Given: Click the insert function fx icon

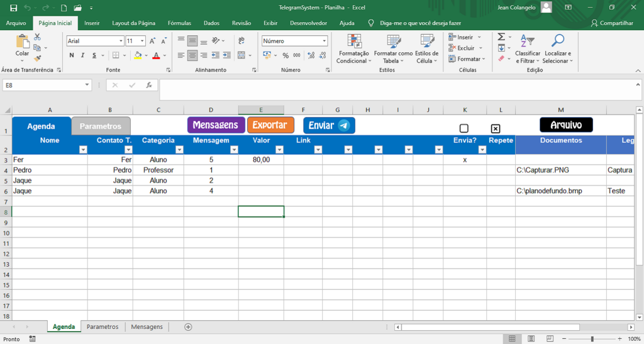Looking at the screenshot, I should tap(149, 85).
